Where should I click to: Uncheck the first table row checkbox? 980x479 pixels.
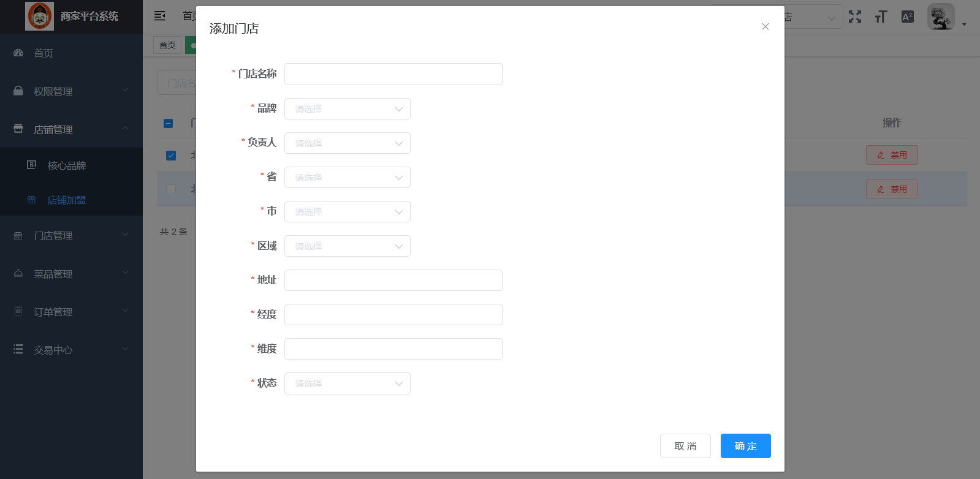[171, 155]
